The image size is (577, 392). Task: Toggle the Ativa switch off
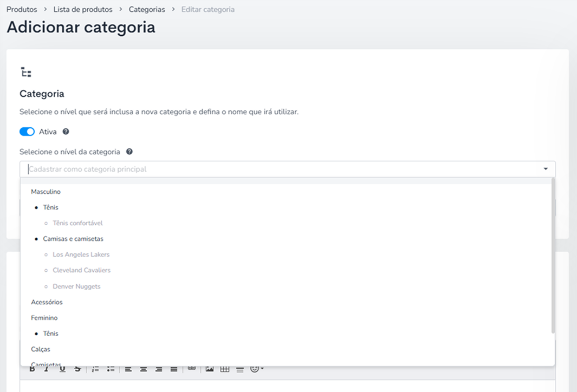point(27,132)
